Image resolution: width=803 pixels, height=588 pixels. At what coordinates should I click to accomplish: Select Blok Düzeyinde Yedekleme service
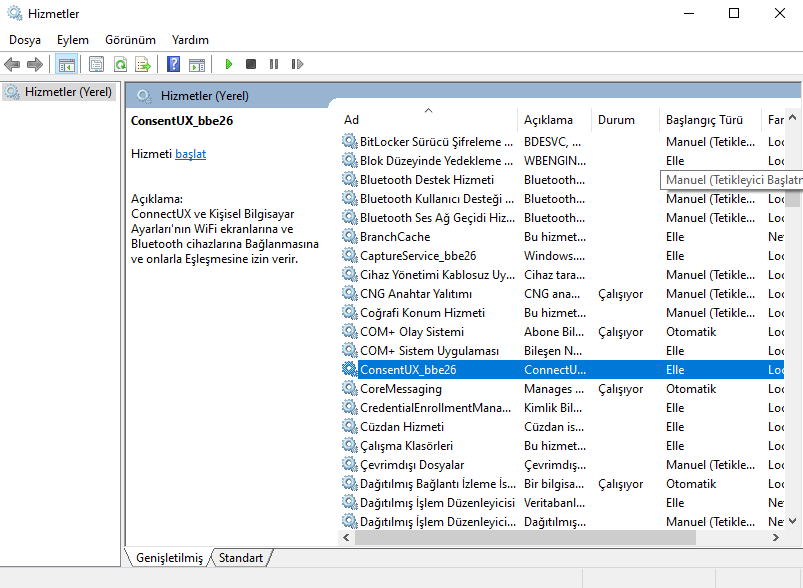point(562,160)
